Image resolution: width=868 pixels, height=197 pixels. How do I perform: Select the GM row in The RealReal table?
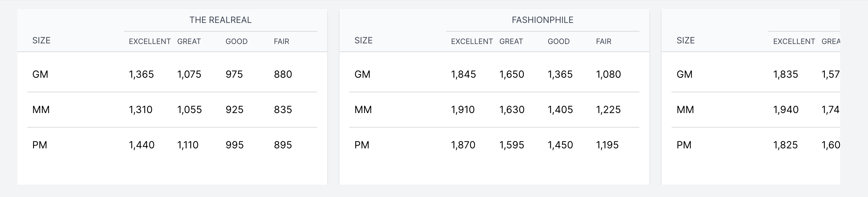tap(172, 74)
